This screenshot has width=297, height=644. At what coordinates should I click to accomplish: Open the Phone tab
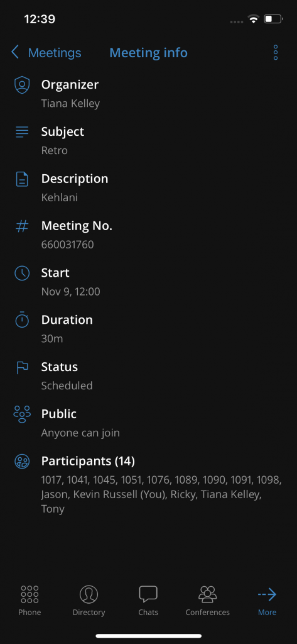[30, 601]
